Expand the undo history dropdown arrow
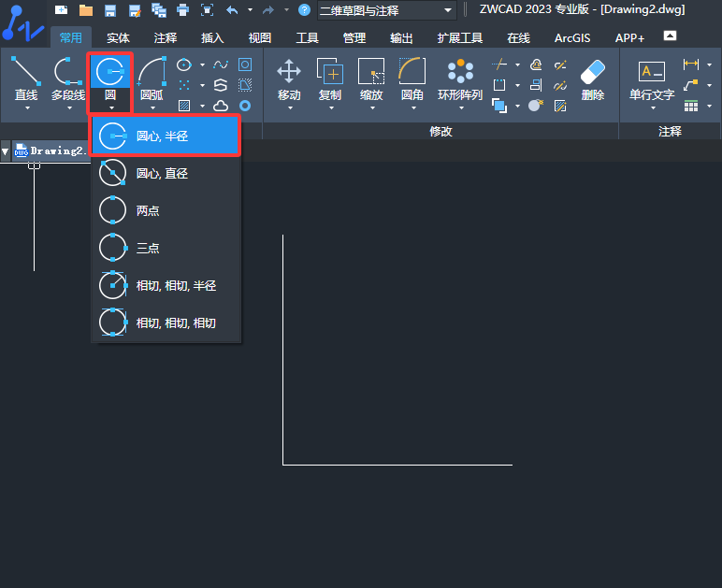The height and width of the screenshot is (588, 722). tap(250, 10)
